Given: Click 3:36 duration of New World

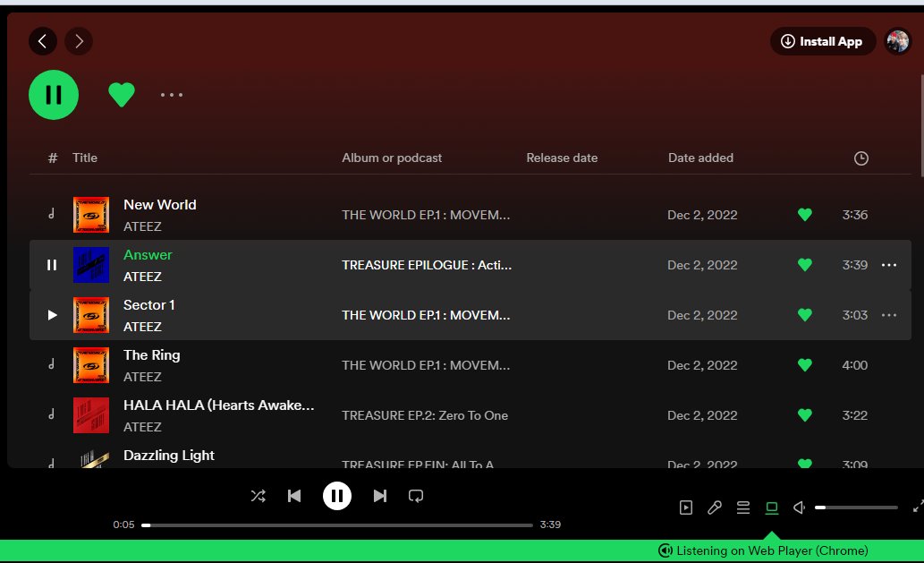Looking at the screenshot, I should point(854,215).
